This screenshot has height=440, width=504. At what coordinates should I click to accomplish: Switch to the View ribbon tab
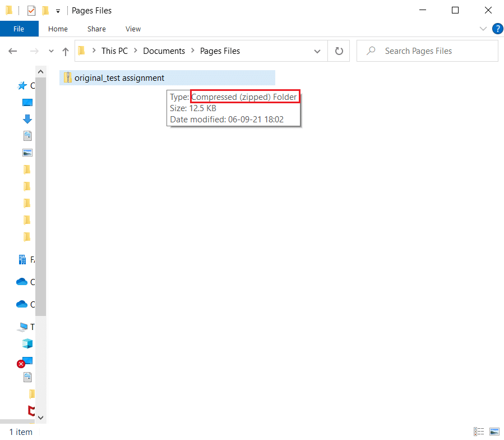pyautogui.click(x=133, y=29)
